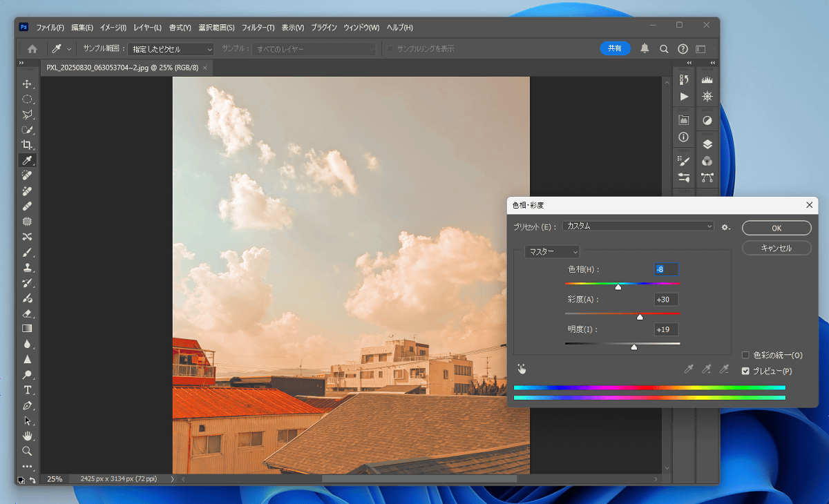Open the イメージ(I) menu
The height and width of the screenshot is (504, 829).
coord(113,28)
